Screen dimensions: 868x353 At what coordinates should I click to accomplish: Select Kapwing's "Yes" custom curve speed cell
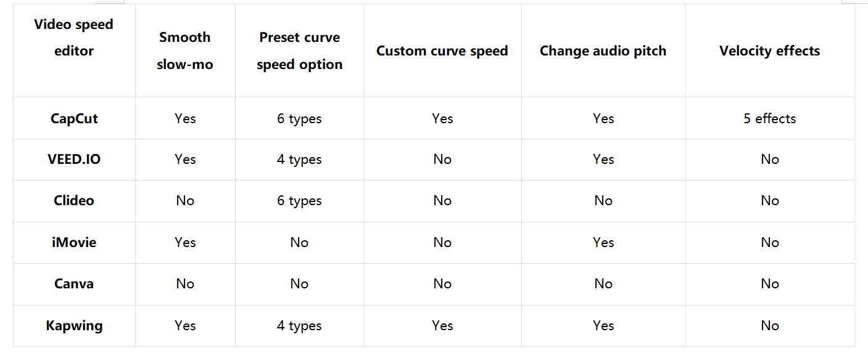click(442, 325)
